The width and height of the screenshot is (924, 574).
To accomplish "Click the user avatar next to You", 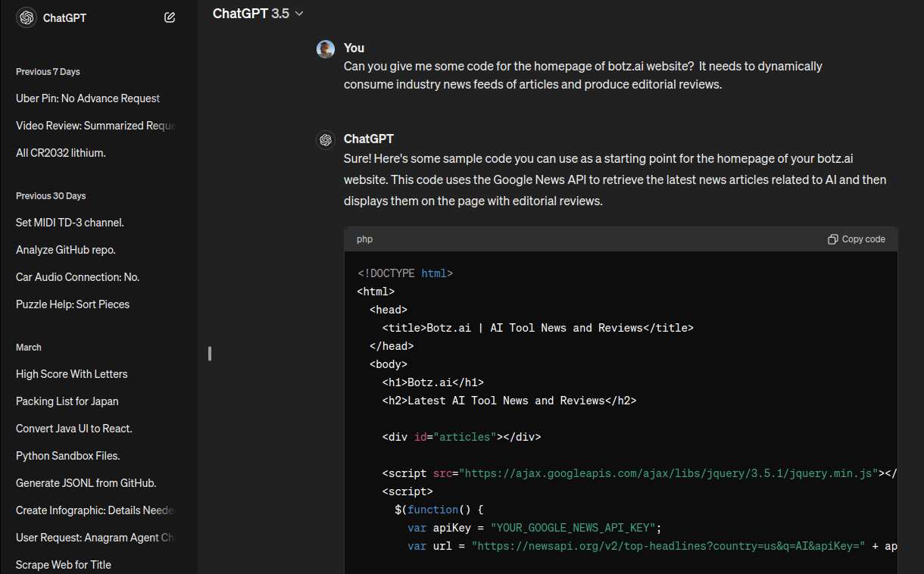I will coord(326,49).
